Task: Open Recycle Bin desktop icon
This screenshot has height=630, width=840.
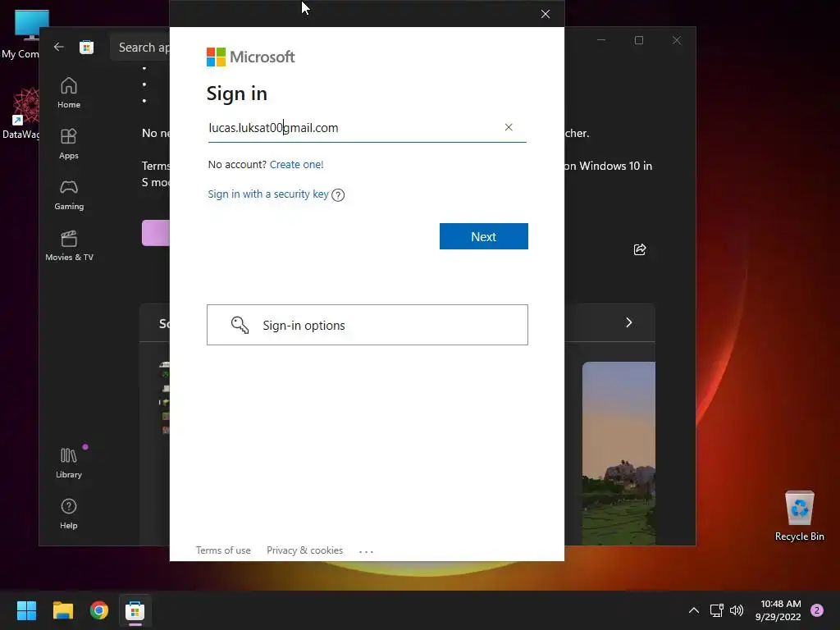Action: tap(799, 516)
